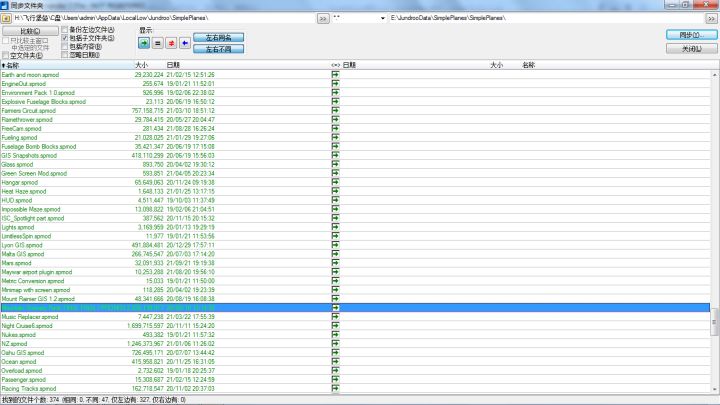
Task: Click copy direction icon for EngineOut.spmod
Action: 335,84
